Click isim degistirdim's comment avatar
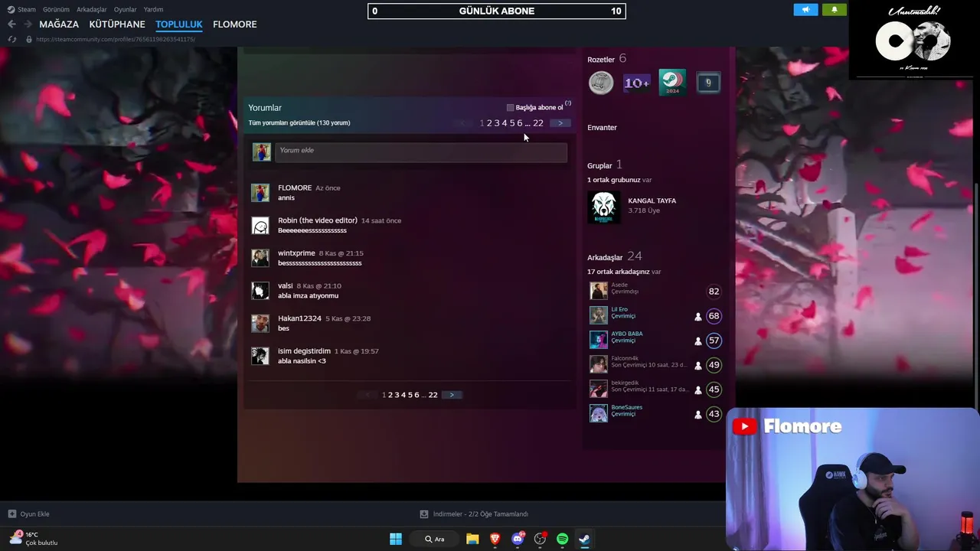The height and width of the screenshot is (551, 980). point(260,356)
